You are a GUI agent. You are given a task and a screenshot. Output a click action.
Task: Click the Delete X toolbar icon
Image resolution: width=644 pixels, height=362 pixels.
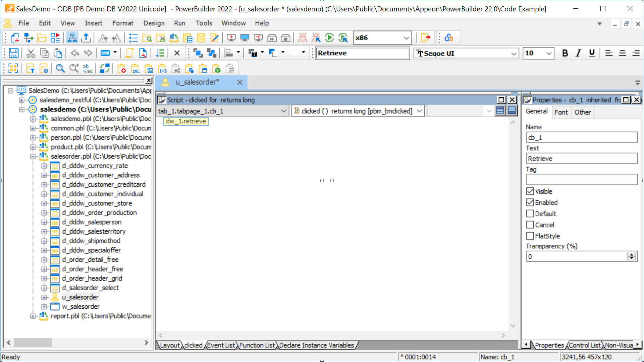[x=177, y=53]
